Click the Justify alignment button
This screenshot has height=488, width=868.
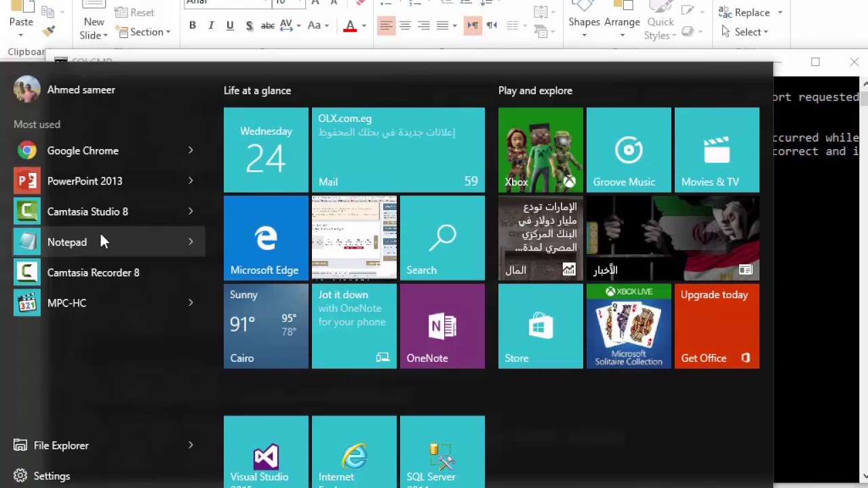(x=443, y=26)
